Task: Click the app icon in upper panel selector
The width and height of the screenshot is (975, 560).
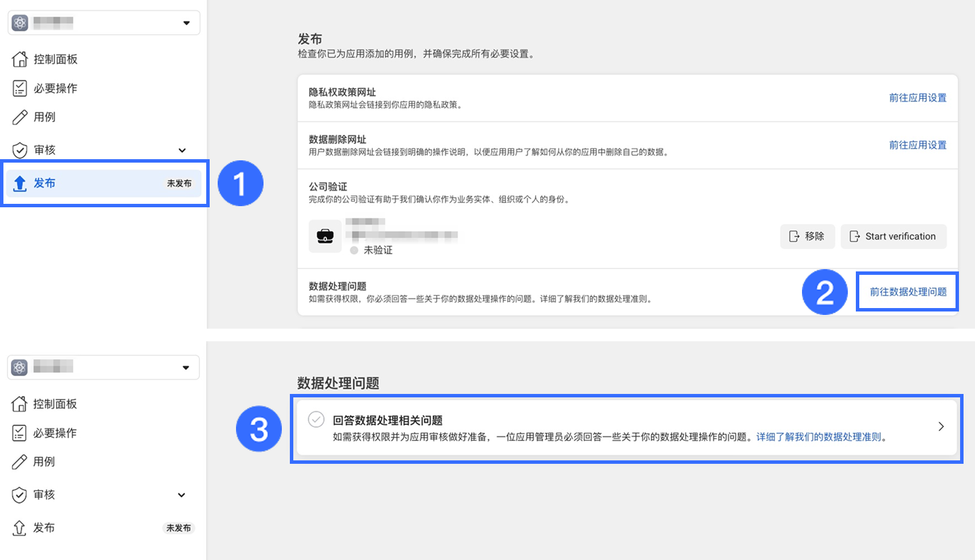Action: pos(20,23)
